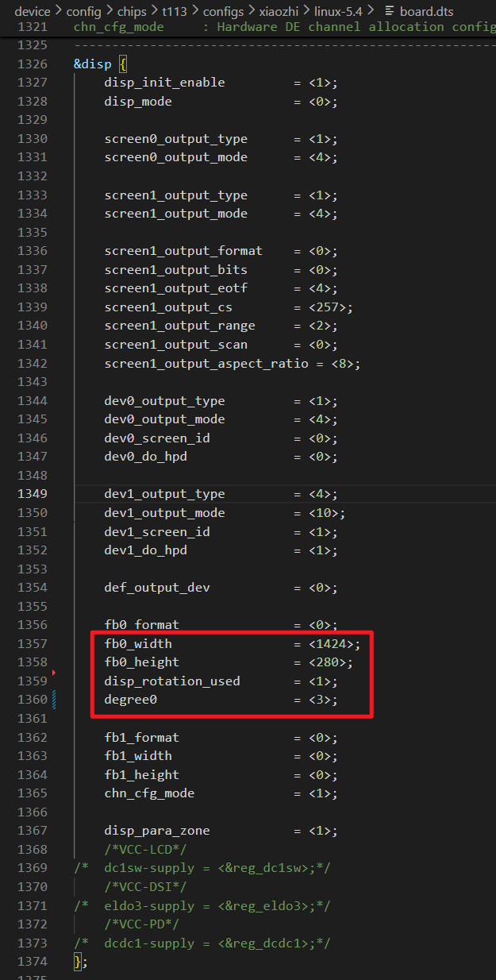This screenshot has height=980, width=496.
Task: Click the blue change indicator at line 1360
Action: [x=54, y=700]
